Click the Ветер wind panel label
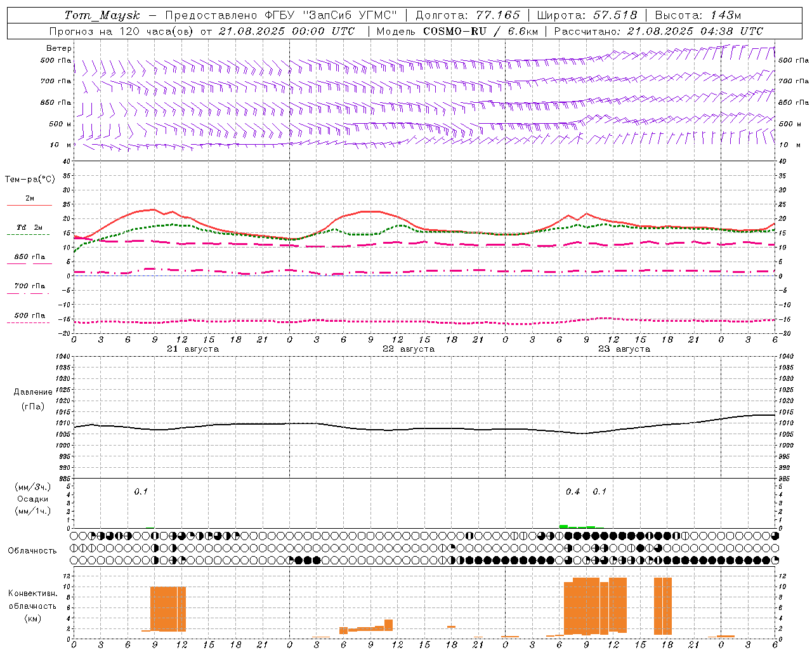The height and width of the screenshot is (650, 812). (59, 48)
